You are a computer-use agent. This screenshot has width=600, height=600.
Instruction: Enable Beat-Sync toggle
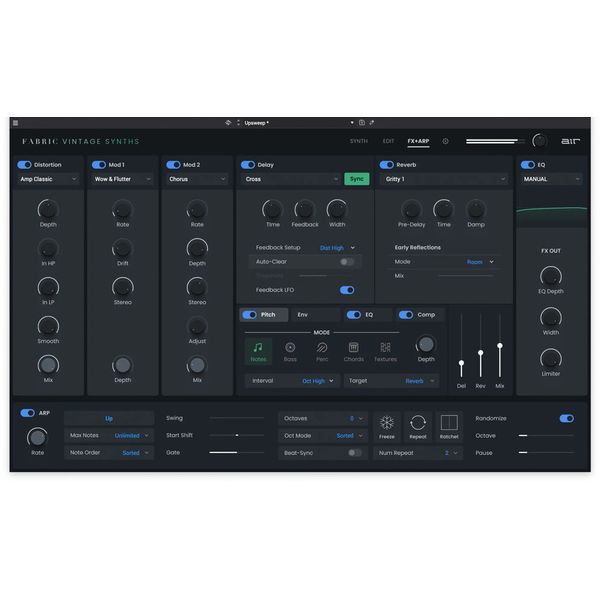pos(355,453)
